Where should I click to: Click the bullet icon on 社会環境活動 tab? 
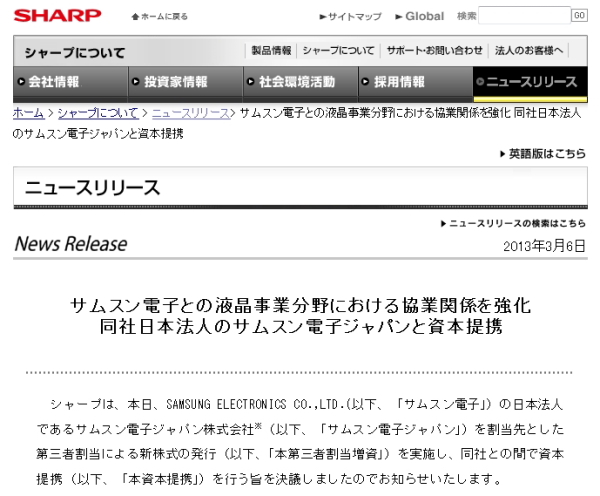point(251,82)
